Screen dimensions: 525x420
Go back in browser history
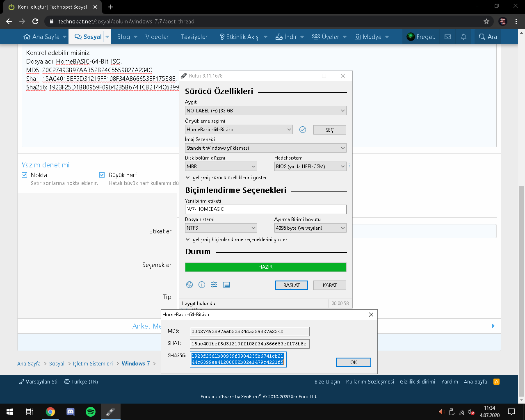click(x=9, y=21)
